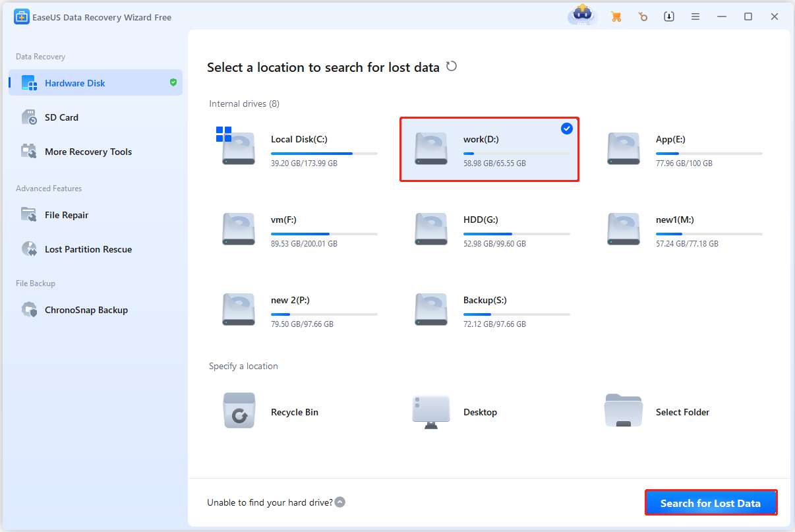Screen dimensions: 795x532
Task: Open the shopping cart upgrade icon
Action: (x=616, y=17)
